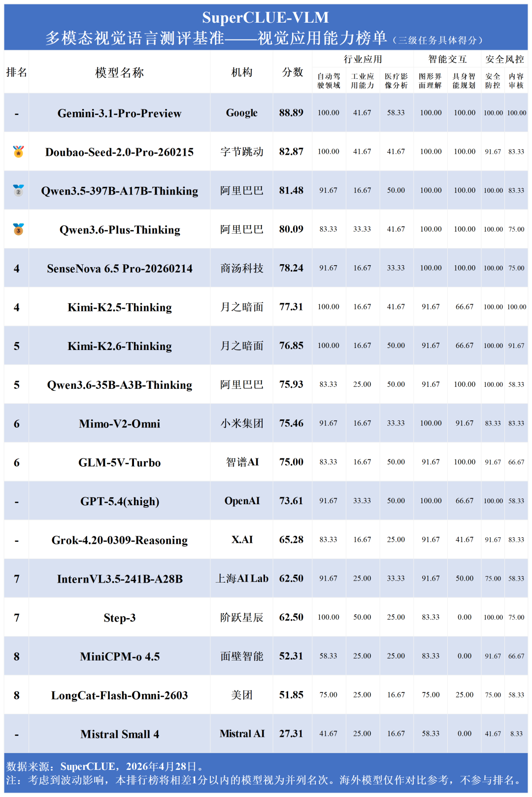Click the 智能交互 category header
Image resolution: width=532 pixels, height=797 pixels.
(447, 59)
